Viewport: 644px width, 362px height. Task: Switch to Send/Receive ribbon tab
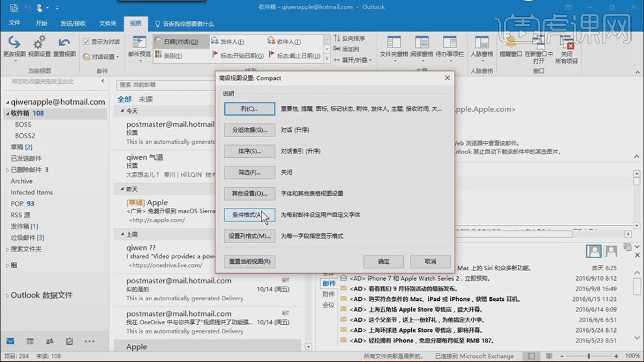(73, 23)
